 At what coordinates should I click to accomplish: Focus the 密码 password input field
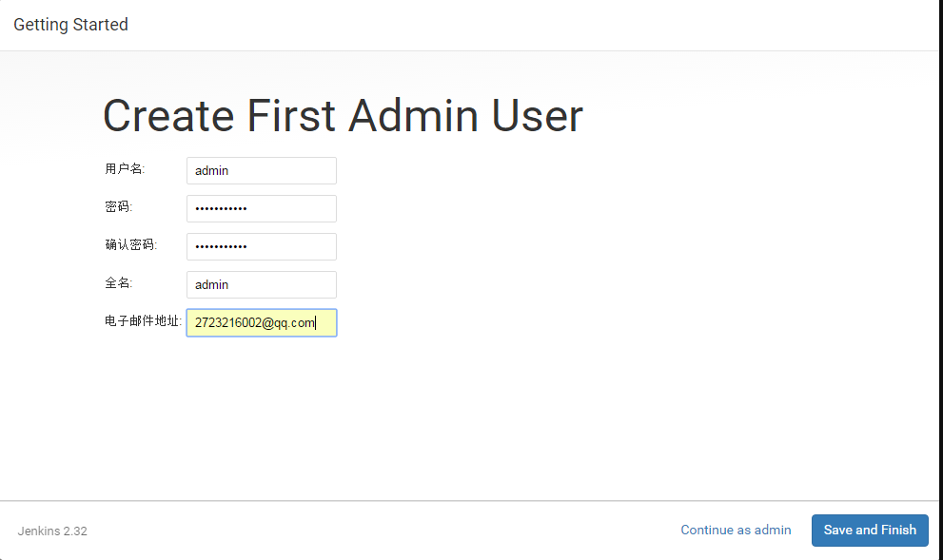(x=261, y=209)
